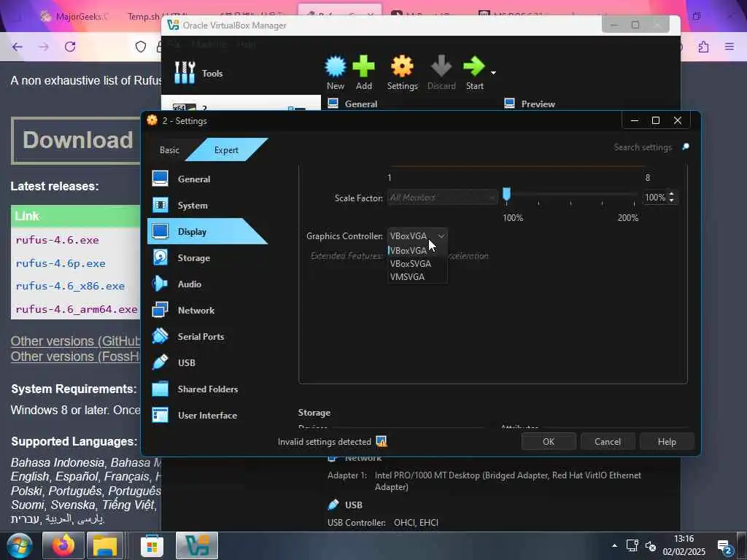The height and width of the screenshot is (560, 747).
Task: Open Shared Folders settings category
Action: point(207,389)
